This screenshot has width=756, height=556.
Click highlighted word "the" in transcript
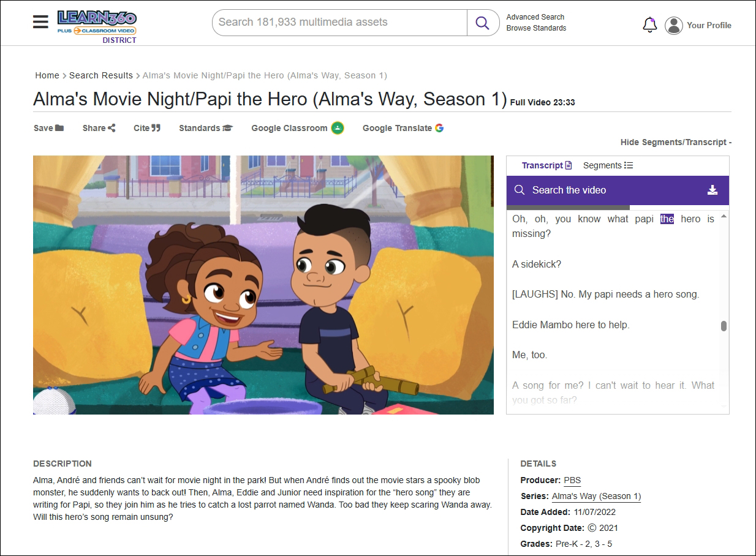(667, 219)
